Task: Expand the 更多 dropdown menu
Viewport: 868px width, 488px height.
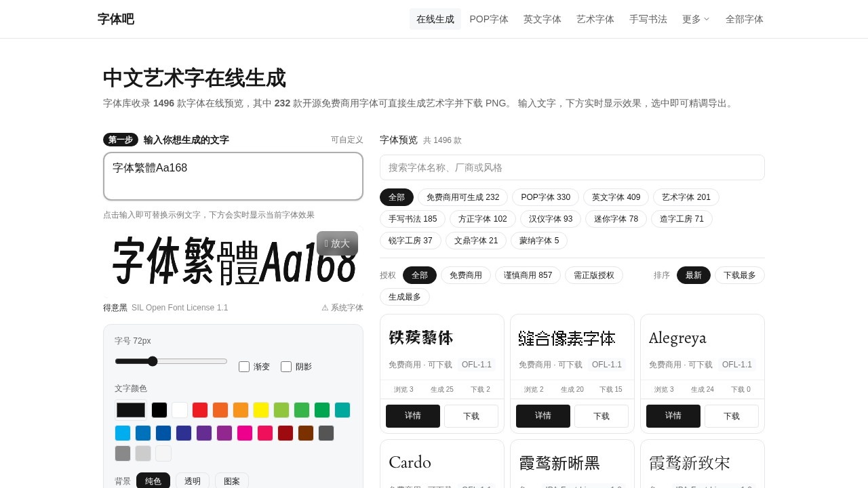Action: tap(696, 19)
